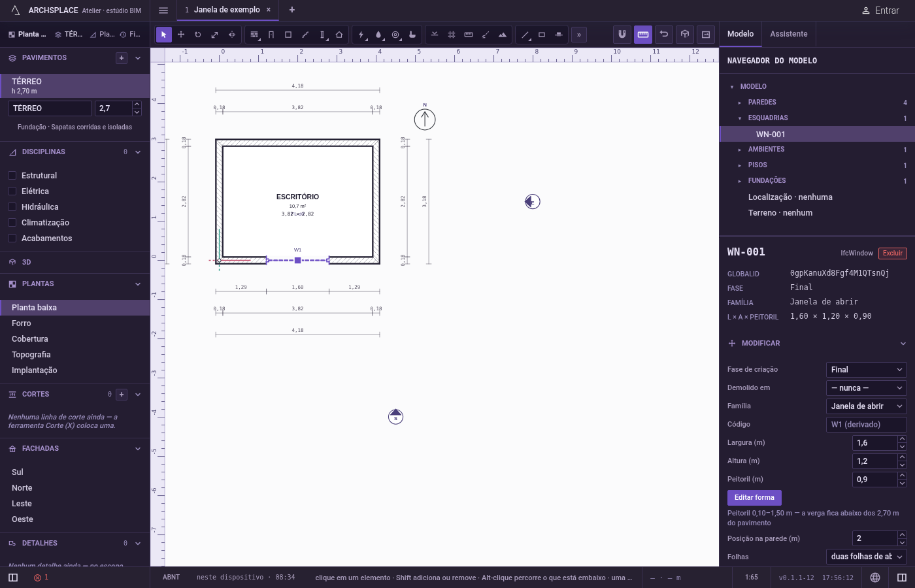Click the Largura (m) input field
The width and height of the screenshot is (915, 588).
point(874,443)
